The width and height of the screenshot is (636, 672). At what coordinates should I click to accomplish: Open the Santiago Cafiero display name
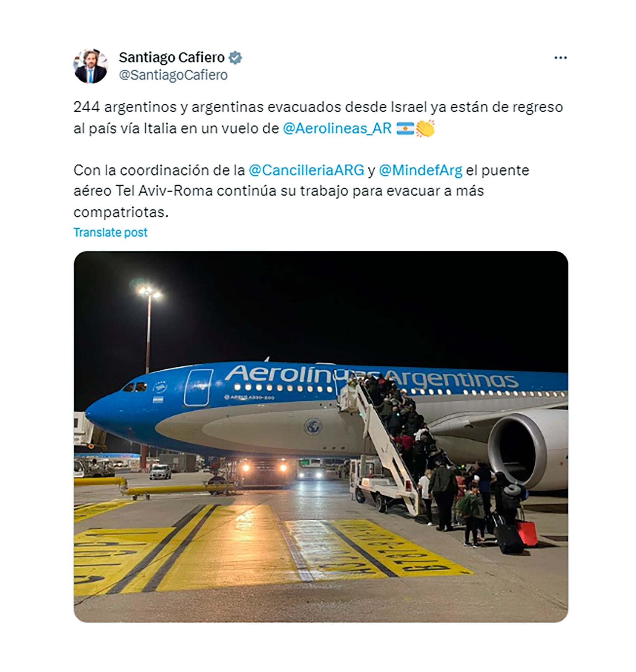coord(172,58)
